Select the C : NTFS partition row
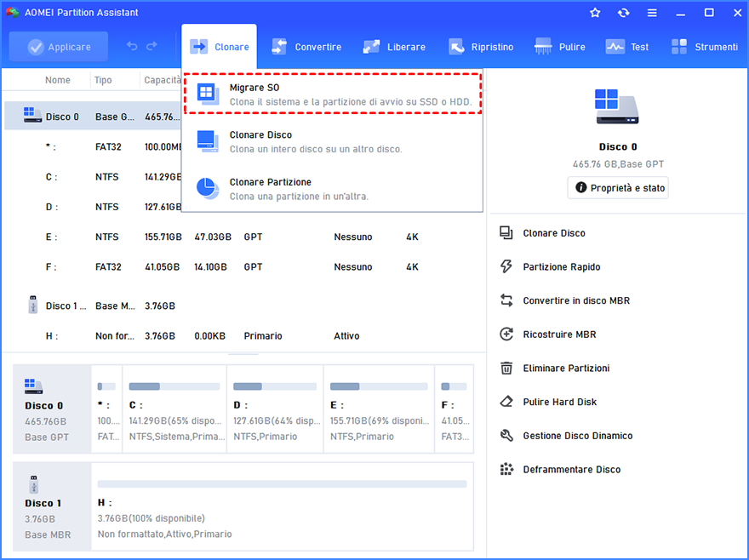The height and width of the screenshot is (560, 749). pos(93,177)
